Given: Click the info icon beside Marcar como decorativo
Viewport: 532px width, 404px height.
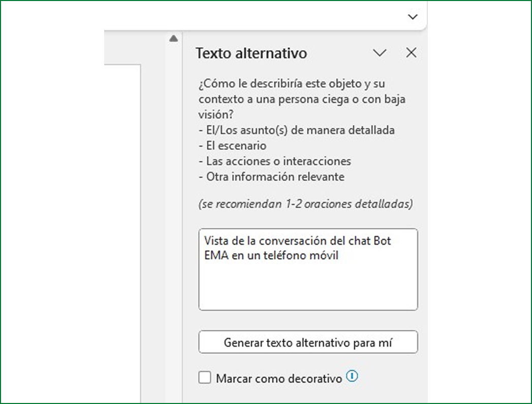Looking at the screenshot, I should (x=352, y=376).
